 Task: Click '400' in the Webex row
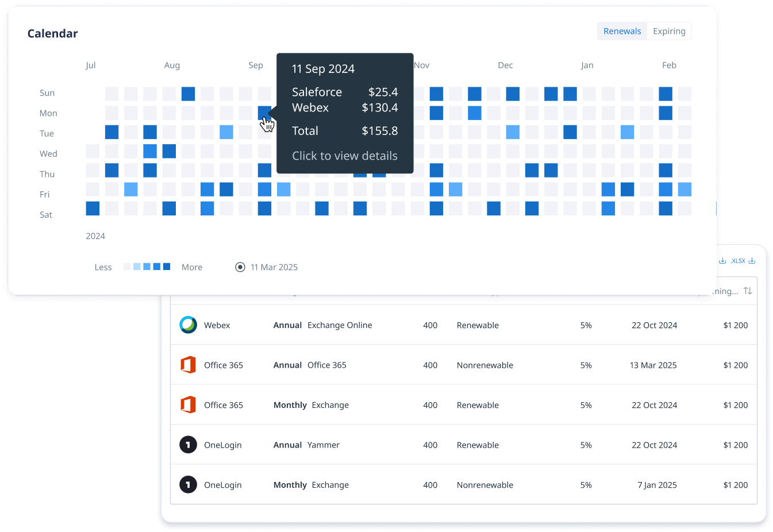click(x=430, y=325)
